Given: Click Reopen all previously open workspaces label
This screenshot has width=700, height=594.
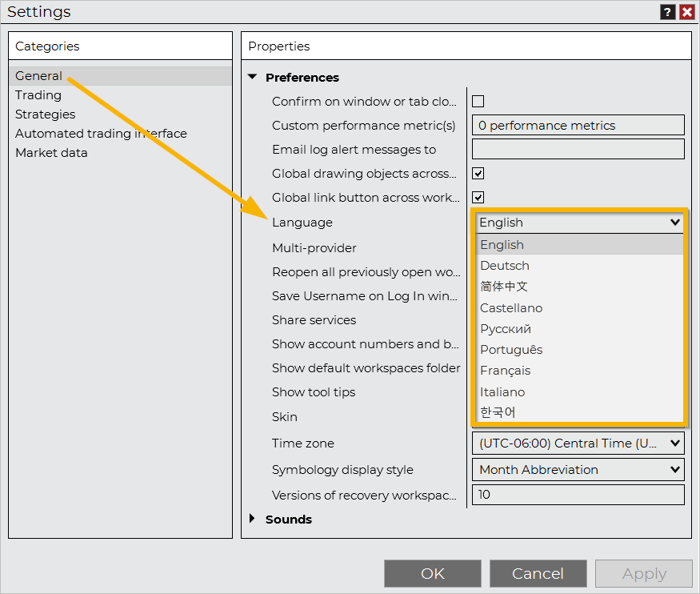Looking at the screenshot, I should pyautogui.click(x=366, y=272).
